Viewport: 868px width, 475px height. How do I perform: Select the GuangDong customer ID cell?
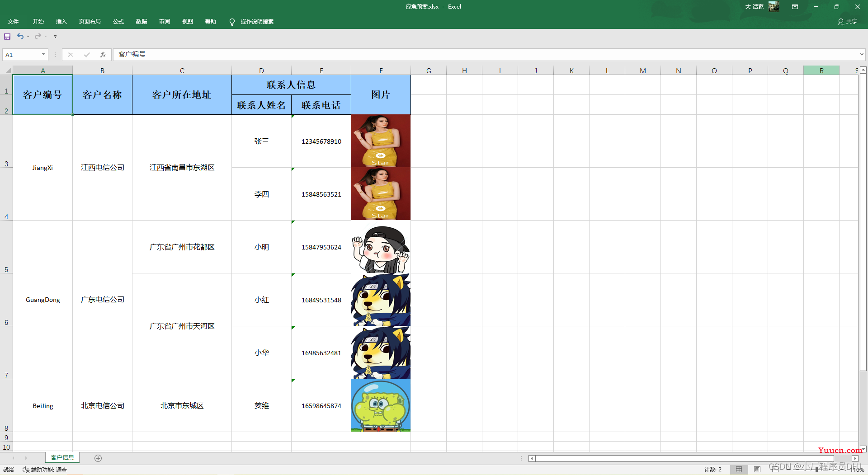point(42,300)
